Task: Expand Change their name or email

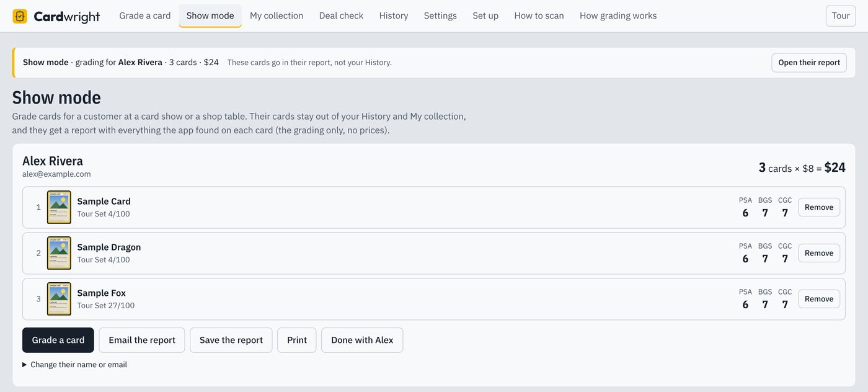Action: point(74,365)
